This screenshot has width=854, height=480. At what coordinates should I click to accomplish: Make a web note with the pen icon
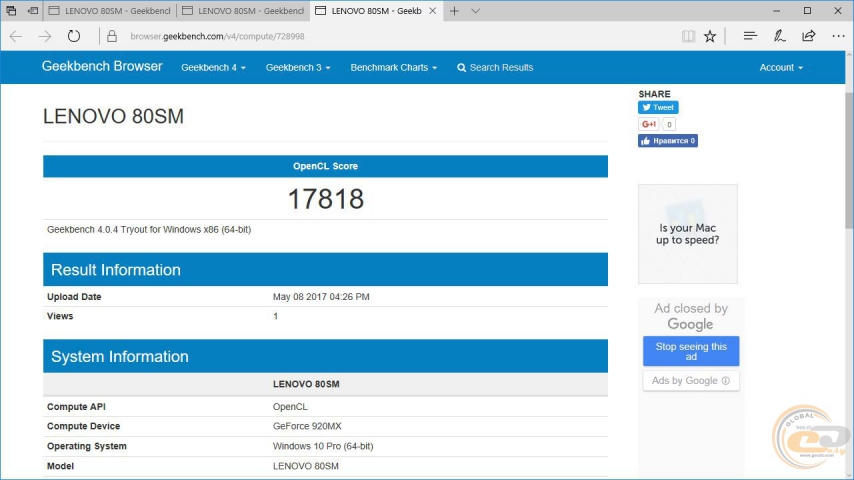[x=779, y=37]
